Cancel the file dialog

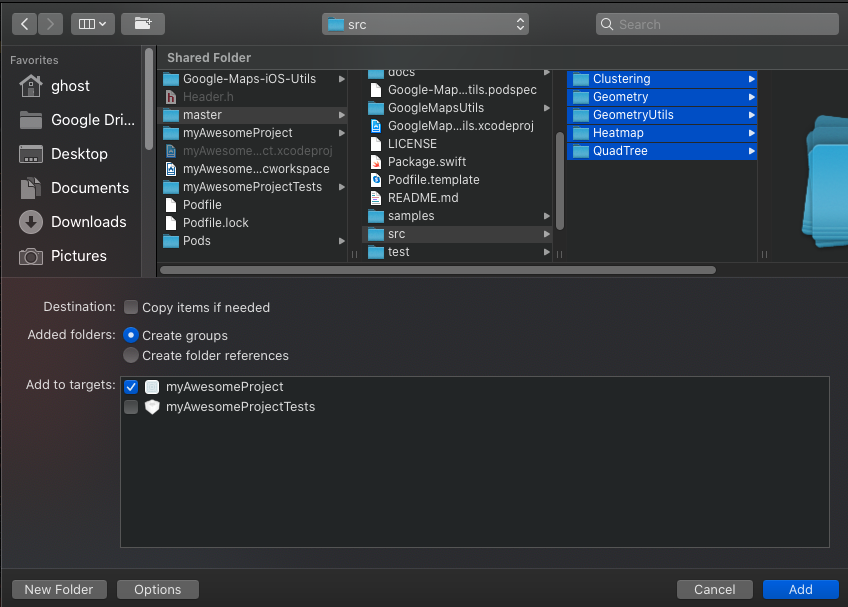714,589
